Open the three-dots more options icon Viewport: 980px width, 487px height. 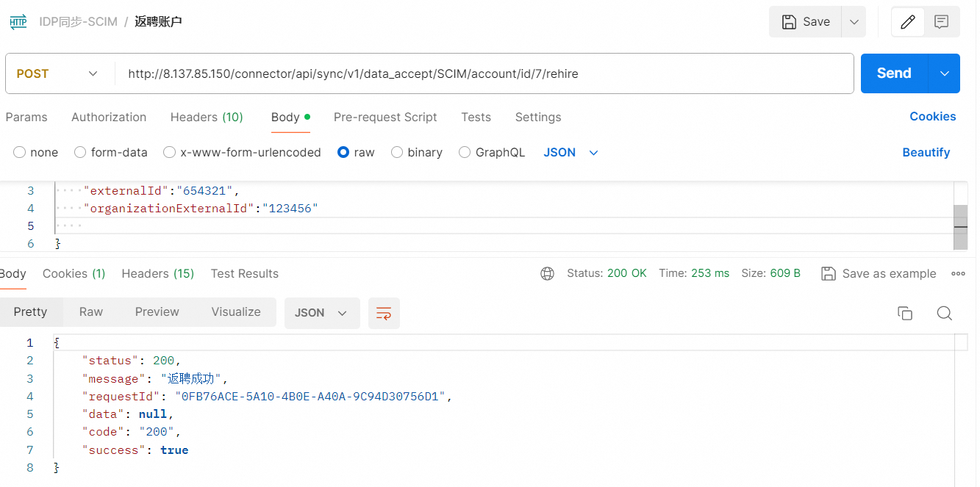(958, 273)
